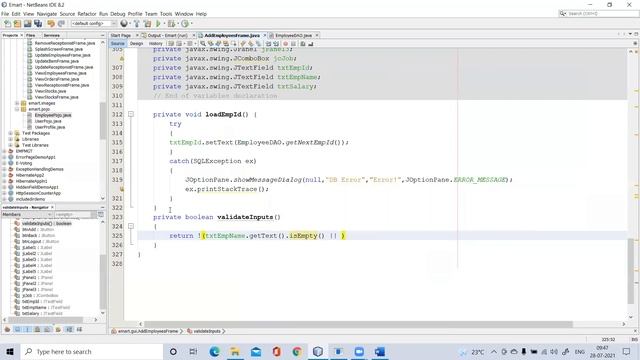Screen dimensions: 640x360
Task: Switch to Start Page tab
Action: click(x=121, y=36)
